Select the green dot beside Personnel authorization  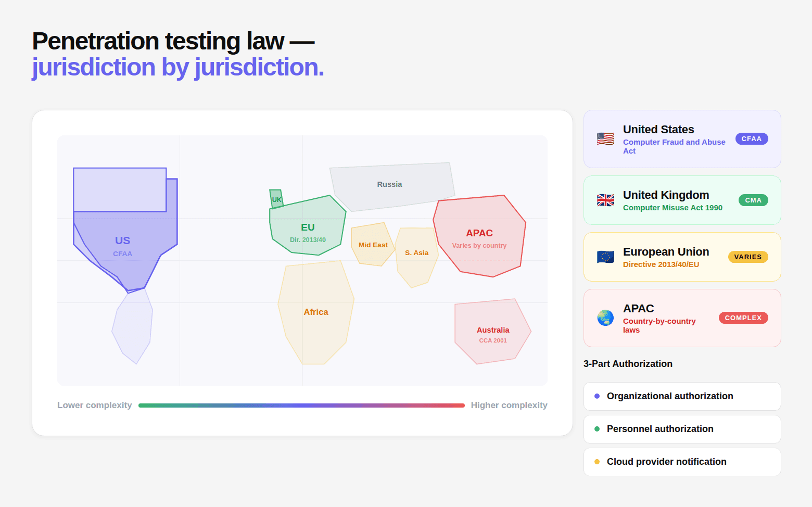tap(597, 429)
